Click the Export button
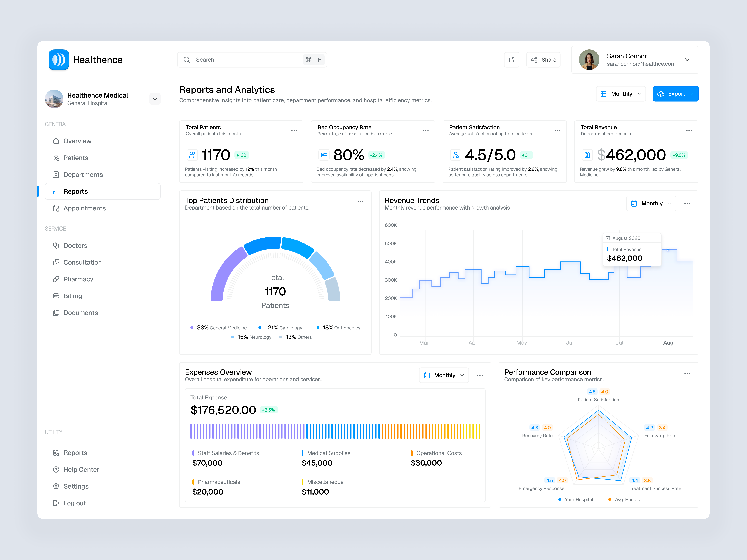Screen dimensions: 747x560 (676, 93)
